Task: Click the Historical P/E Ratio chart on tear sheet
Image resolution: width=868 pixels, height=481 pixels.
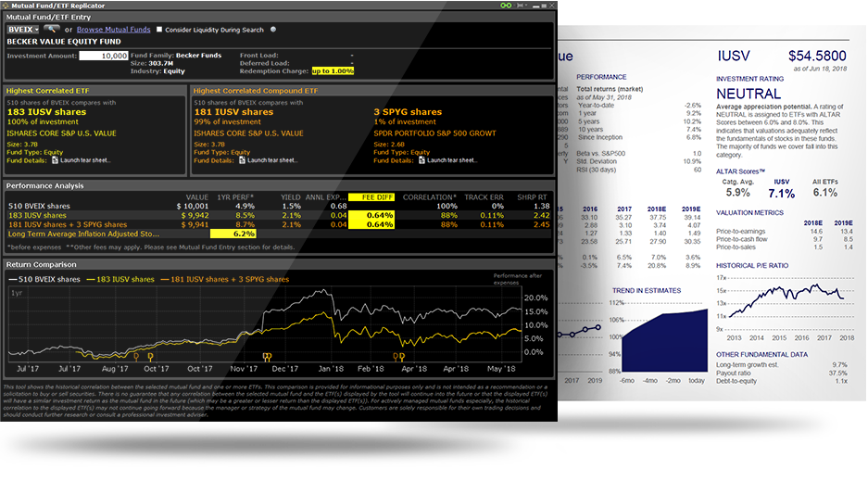Action: click(x=785, y=308)
